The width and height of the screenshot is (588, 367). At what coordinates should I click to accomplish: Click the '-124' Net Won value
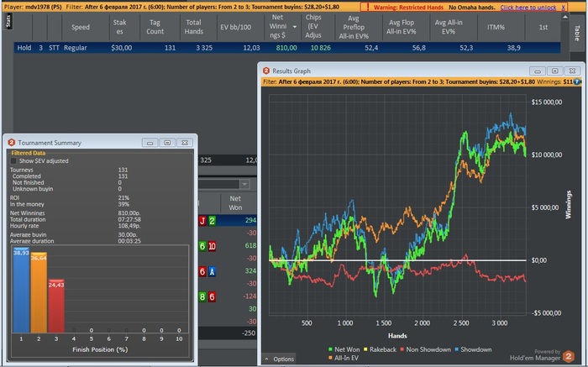[249, 296]
